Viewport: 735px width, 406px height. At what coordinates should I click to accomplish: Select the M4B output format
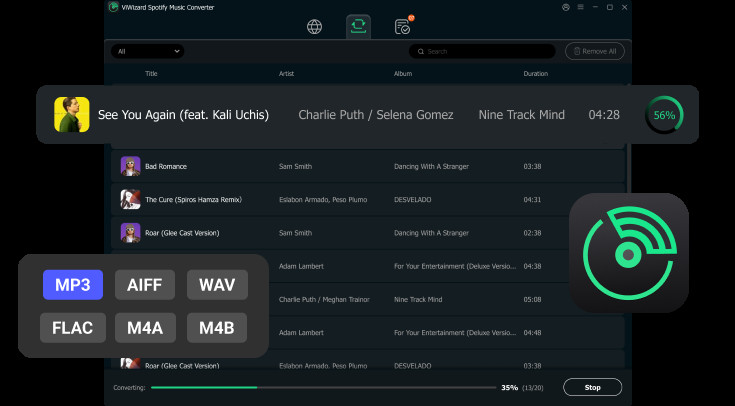(x=217, y=328)
